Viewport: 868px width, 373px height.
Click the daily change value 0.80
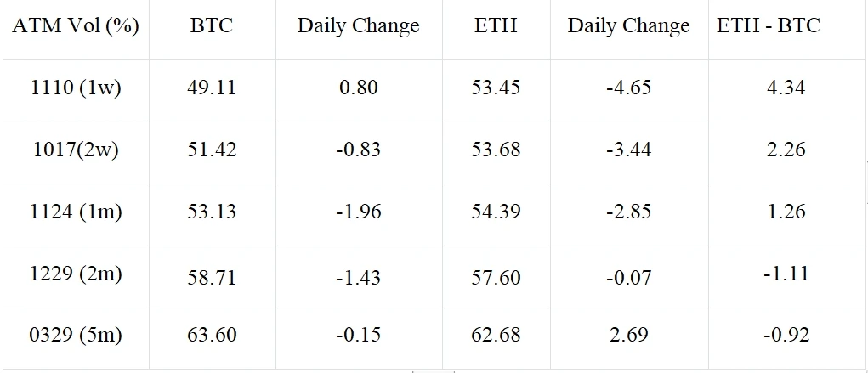pyautogui.click(x=358, y=88)
